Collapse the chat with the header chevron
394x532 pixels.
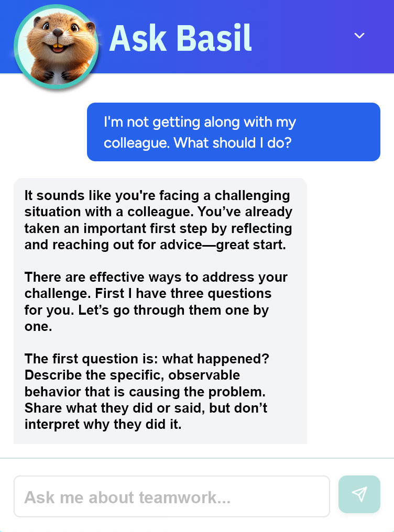[359, 36]
